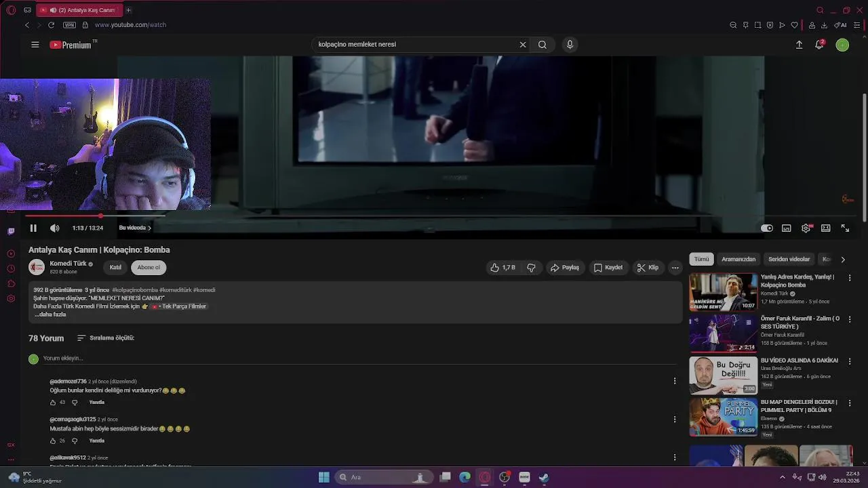Open 'Sıralama ölçütü' sort dropdown
This screenshot has height=488, width=868.
(x=106, y=338)
